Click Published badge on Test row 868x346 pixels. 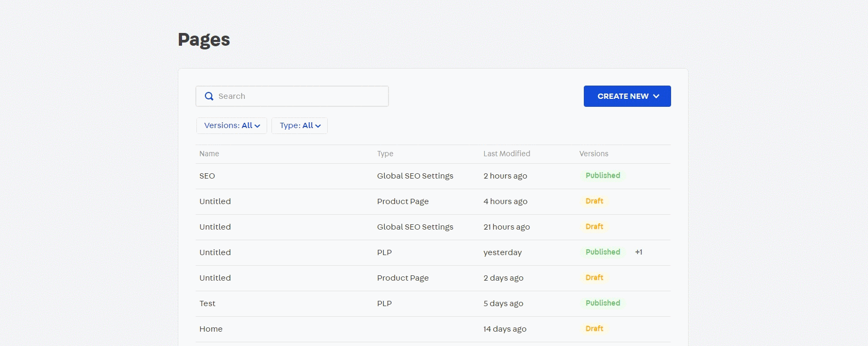tap(602, 303)
